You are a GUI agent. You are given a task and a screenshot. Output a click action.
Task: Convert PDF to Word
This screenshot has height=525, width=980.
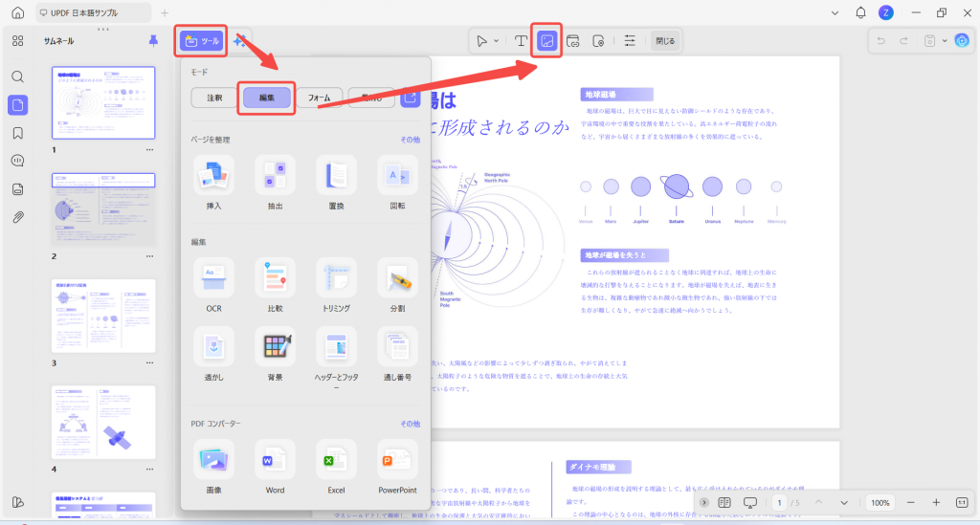coord(275,459)
